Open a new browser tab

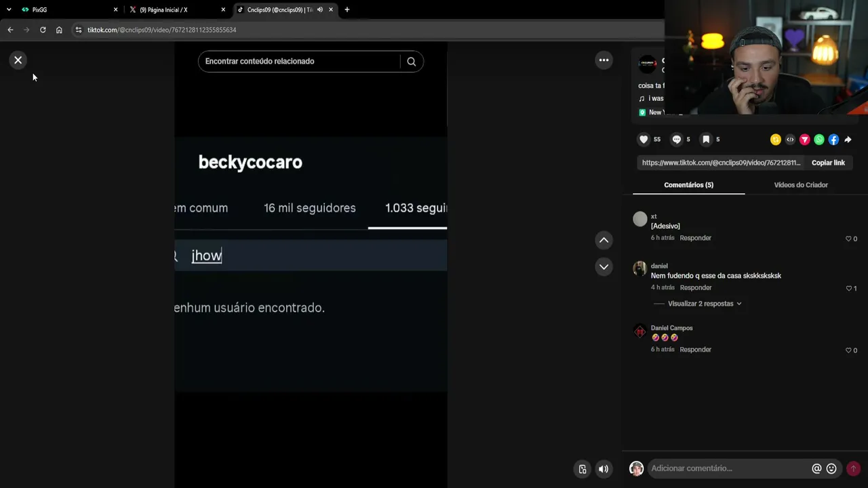(x=347, y=9)
